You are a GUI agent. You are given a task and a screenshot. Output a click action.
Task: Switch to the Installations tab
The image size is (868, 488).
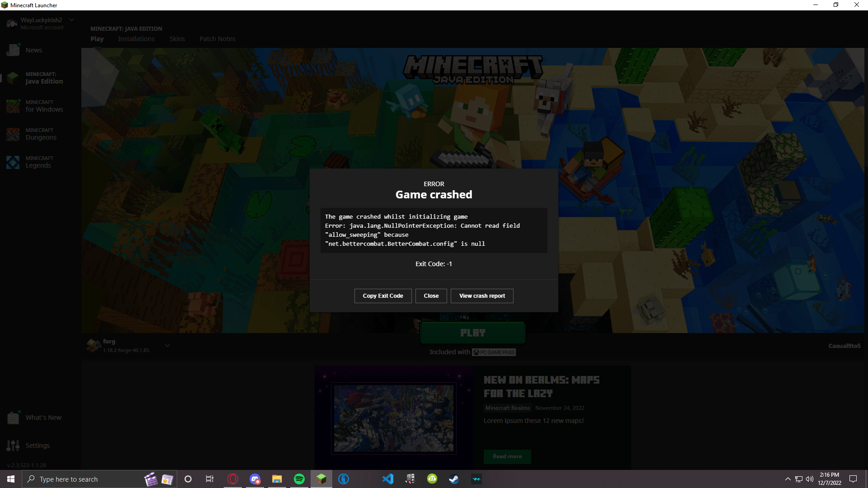[136, 39]
